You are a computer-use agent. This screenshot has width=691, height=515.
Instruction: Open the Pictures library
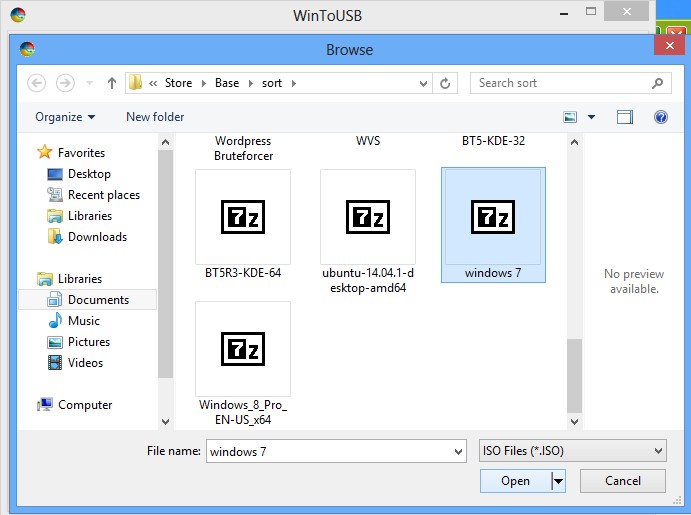pyautogui.click(x=89, y=342)
